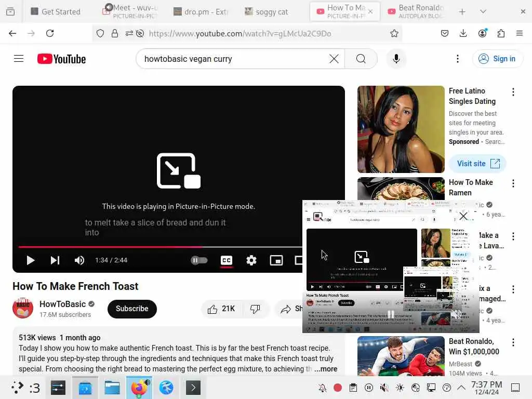Screen dimensions: 532x399
Task: Open the Firefox application menu
Action: [520, 33]
